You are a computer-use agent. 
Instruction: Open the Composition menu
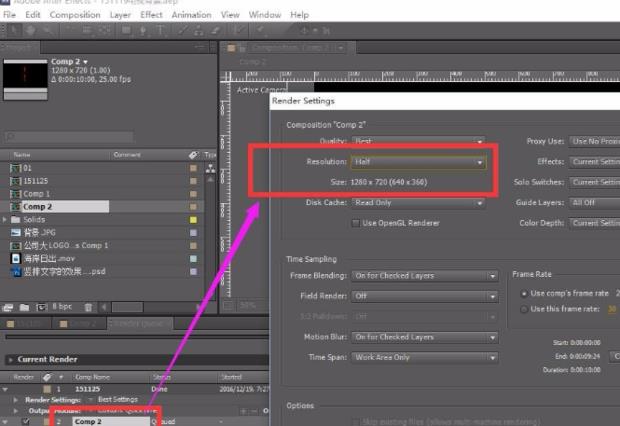(75, 15)
